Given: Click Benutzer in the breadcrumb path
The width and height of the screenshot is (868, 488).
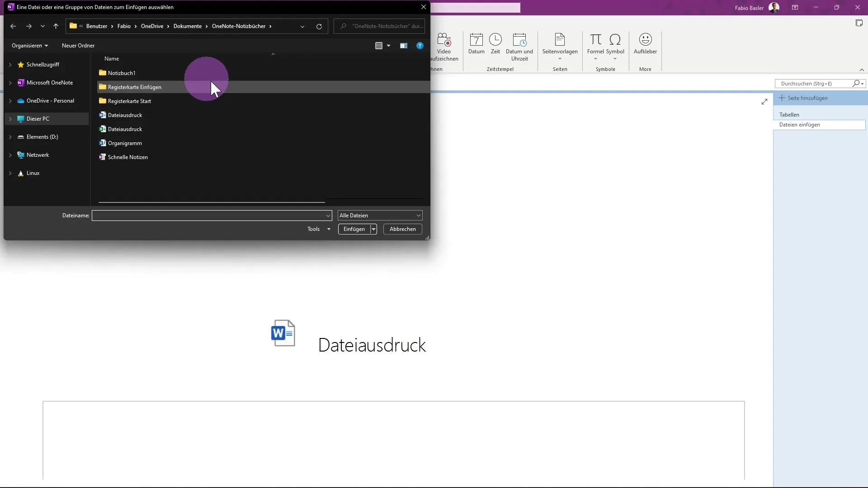Looking at the screenshot, I should click(x=97, y=26).
